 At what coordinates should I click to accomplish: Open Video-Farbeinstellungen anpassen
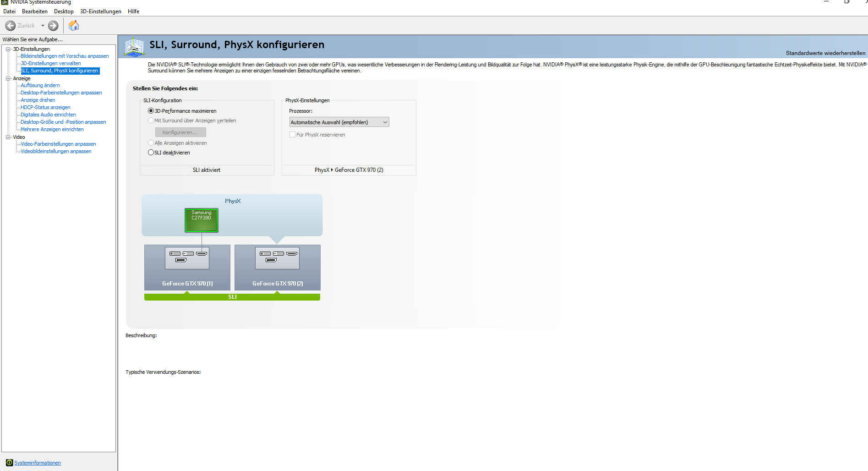pos(58,144)
